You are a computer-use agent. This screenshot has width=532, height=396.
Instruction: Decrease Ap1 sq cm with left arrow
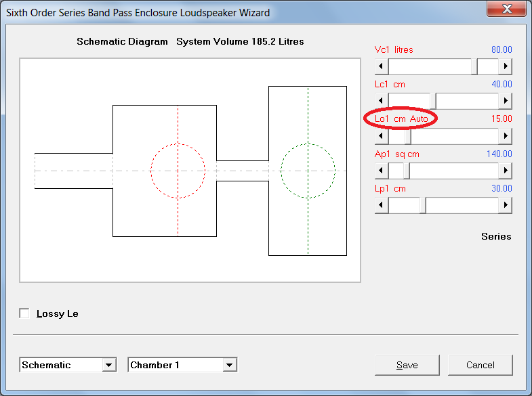[x=382, y=171]
